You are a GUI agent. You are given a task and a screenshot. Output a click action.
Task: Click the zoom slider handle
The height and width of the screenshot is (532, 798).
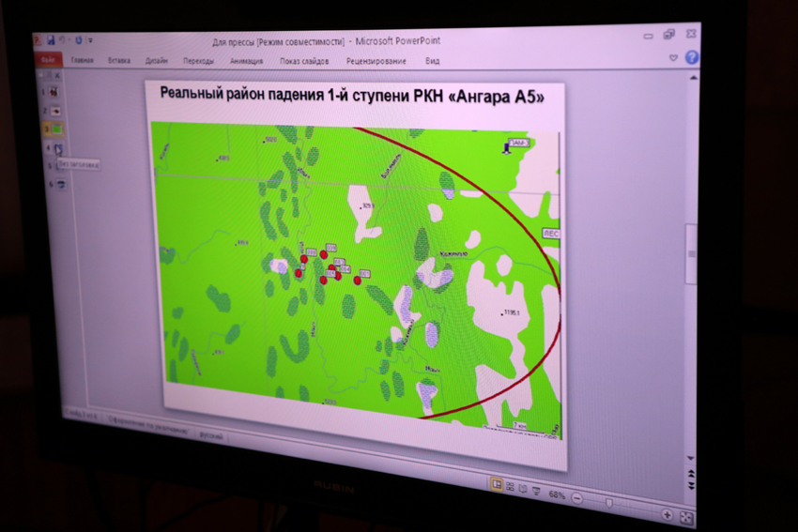pyautogui.click(x=610, y=504)
